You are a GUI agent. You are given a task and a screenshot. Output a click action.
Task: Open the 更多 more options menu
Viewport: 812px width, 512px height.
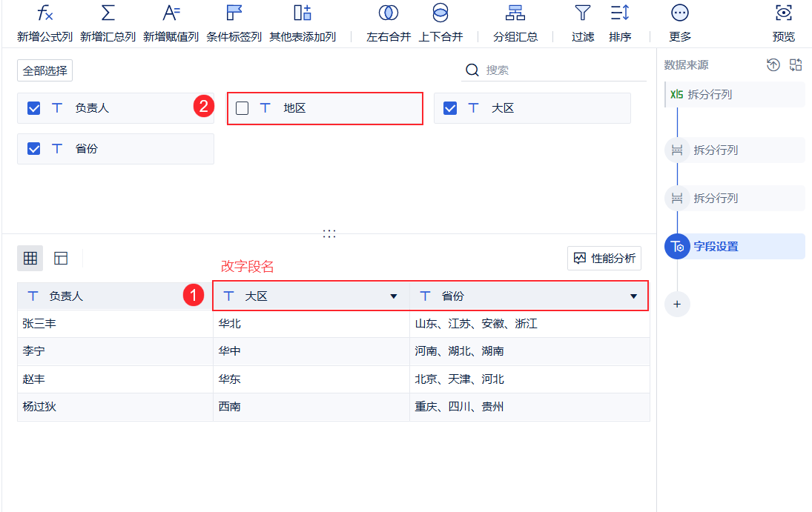point(679,22)
